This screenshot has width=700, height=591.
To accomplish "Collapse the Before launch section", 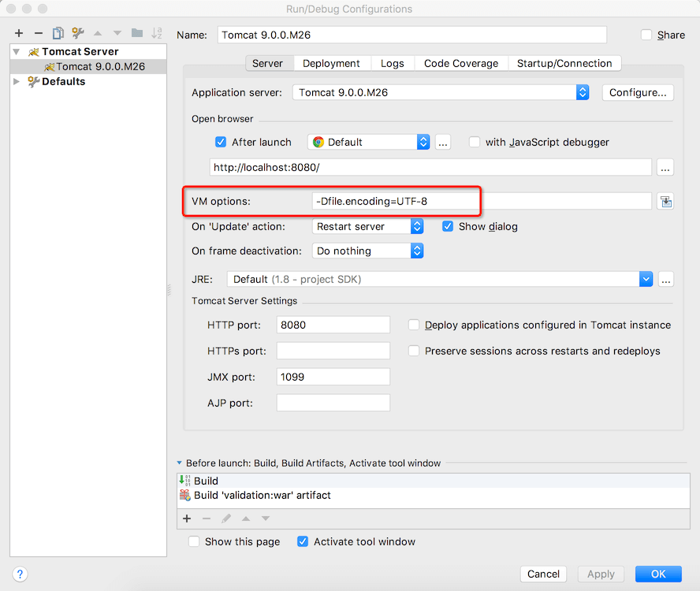I will point(180,463).
